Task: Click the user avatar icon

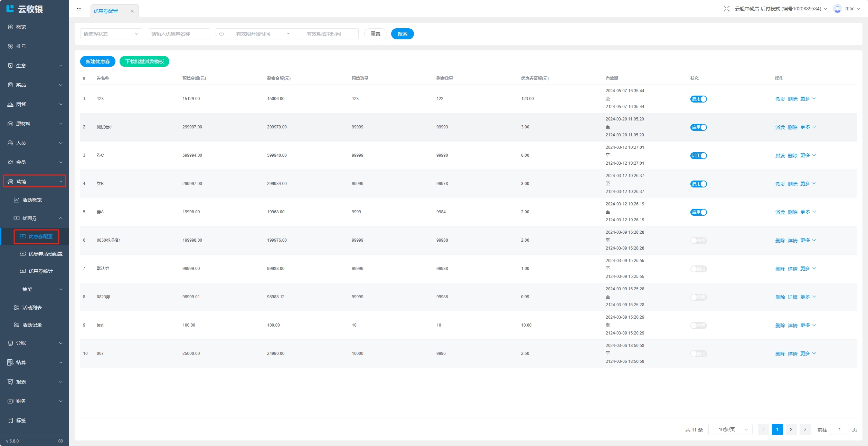Action: click(837, 9)
